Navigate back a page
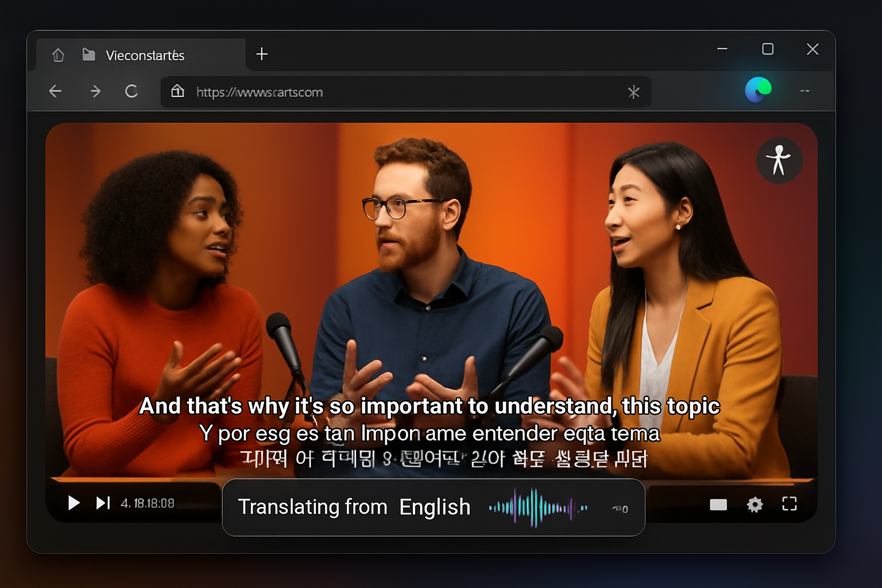 pos(55,91)
